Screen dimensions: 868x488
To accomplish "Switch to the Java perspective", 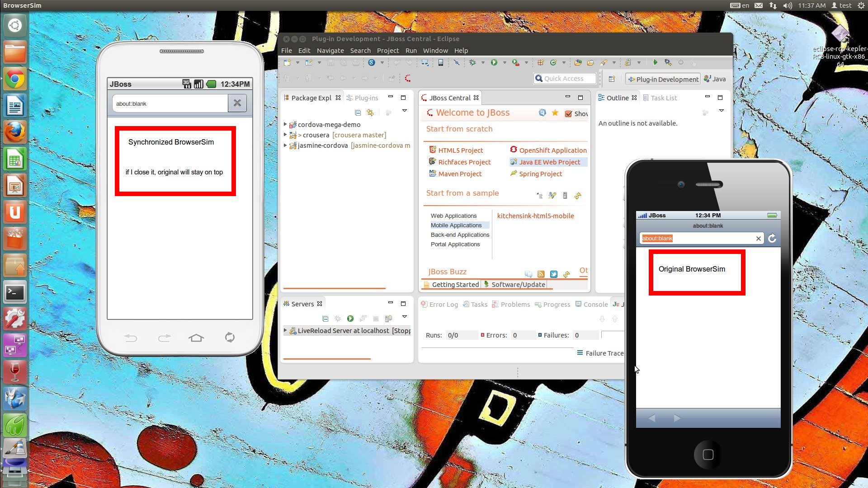I will (715, 79).
